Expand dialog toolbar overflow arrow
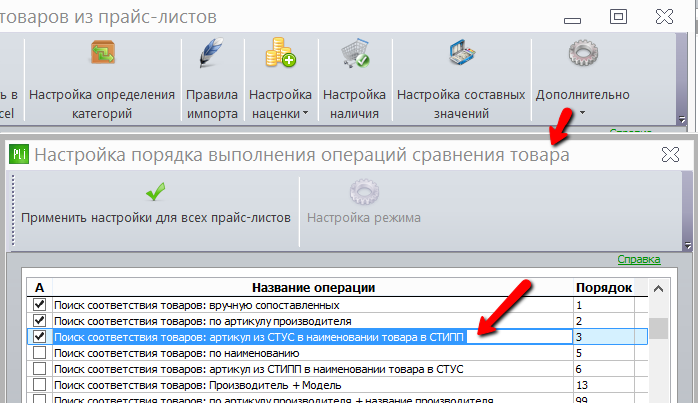 (x=688, y=245)
